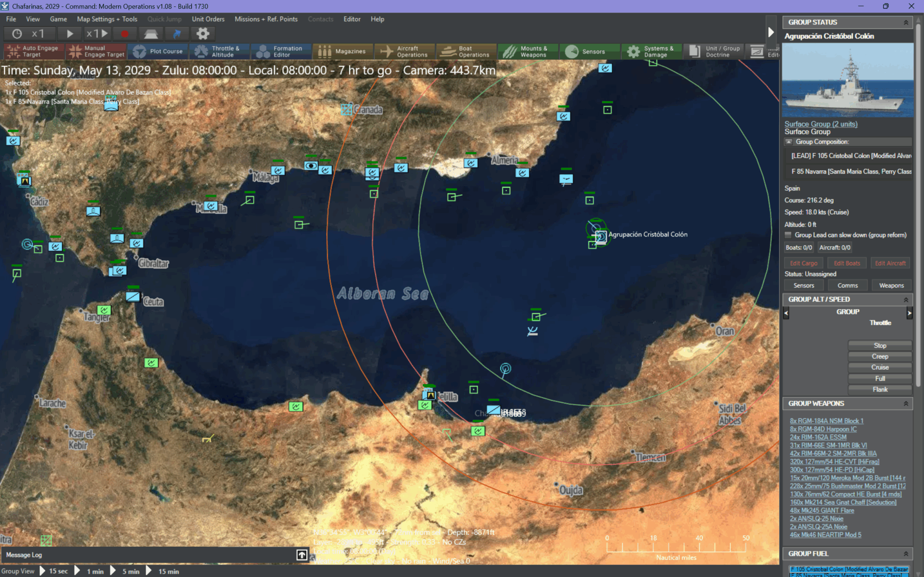Enable Group Lead can slow down checkbox
Screen dimensions: 924x577
point(788,235)
